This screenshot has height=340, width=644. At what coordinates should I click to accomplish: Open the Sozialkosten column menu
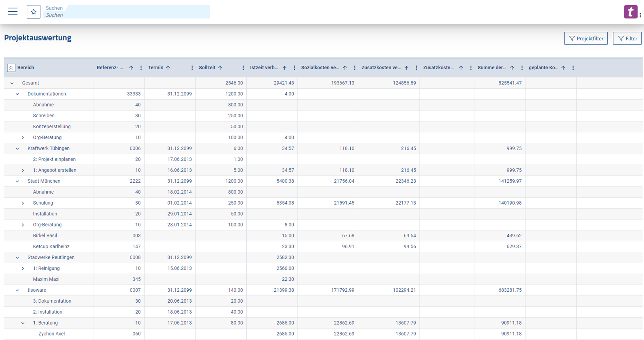coord(355,68)
